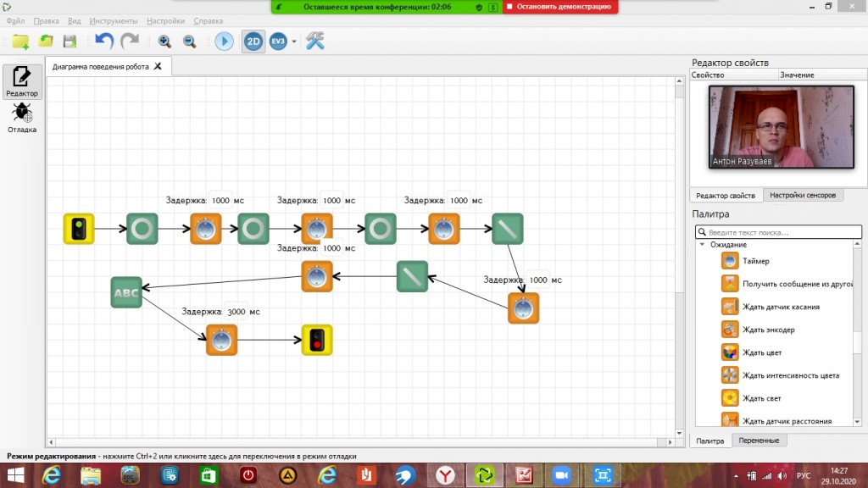
Task: Open the Переменные tab
Action: 759,441
